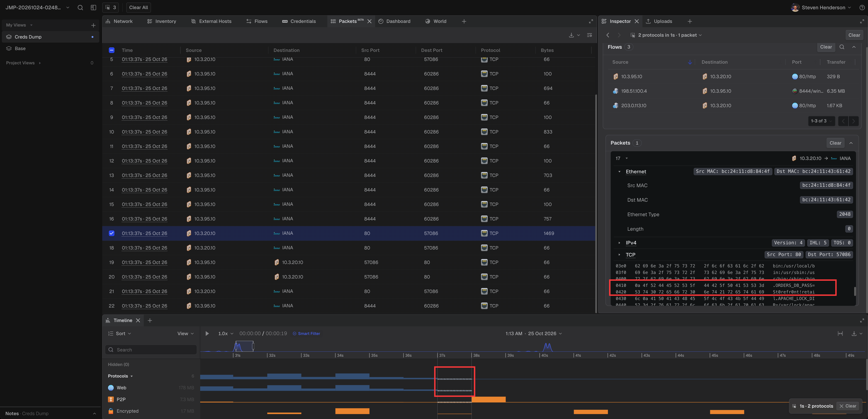Open the packets download export icon
This screenshot has height=419, width=868.
coord(571,35)
